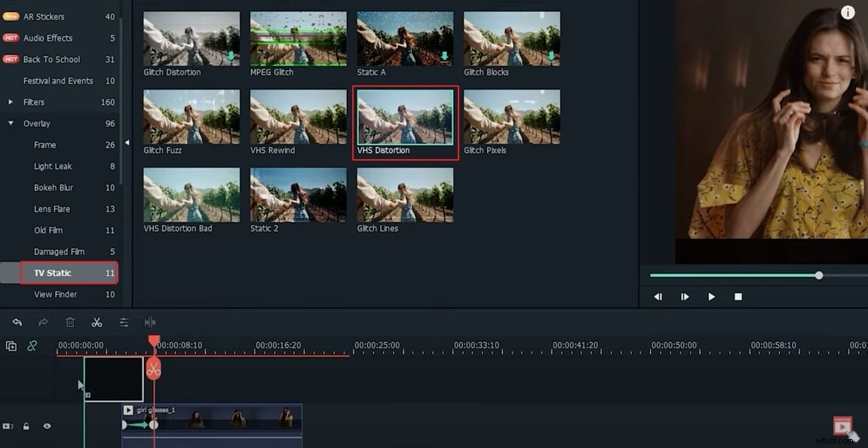Click the snapshot icon near the timecode

[11, 345]
